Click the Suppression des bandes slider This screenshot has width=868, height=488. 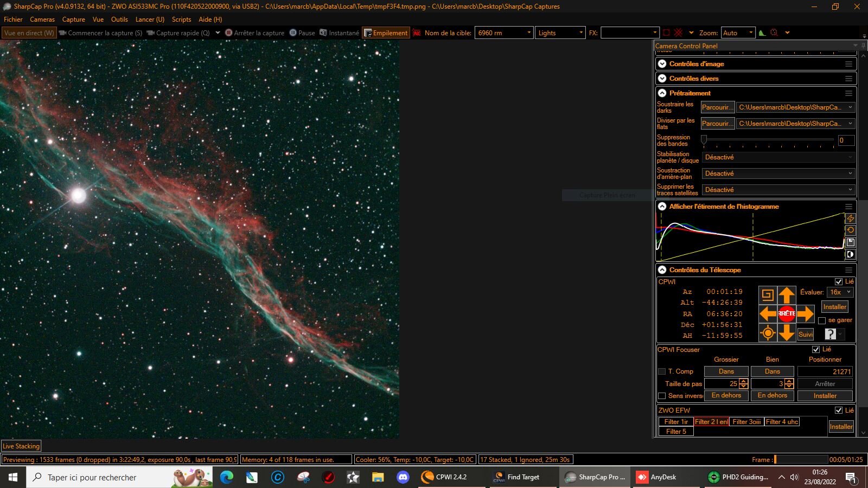(x=769, y=140)
